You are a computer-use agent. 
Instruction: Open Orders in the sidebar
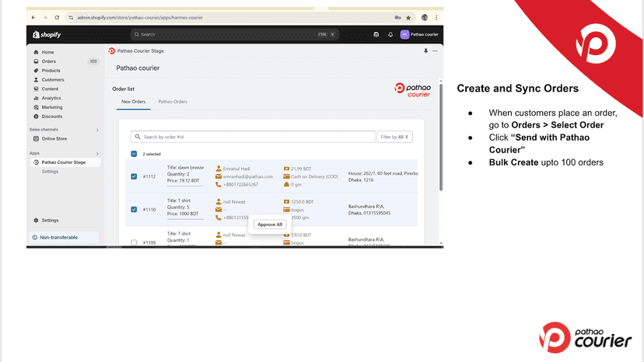coord(48,61)
